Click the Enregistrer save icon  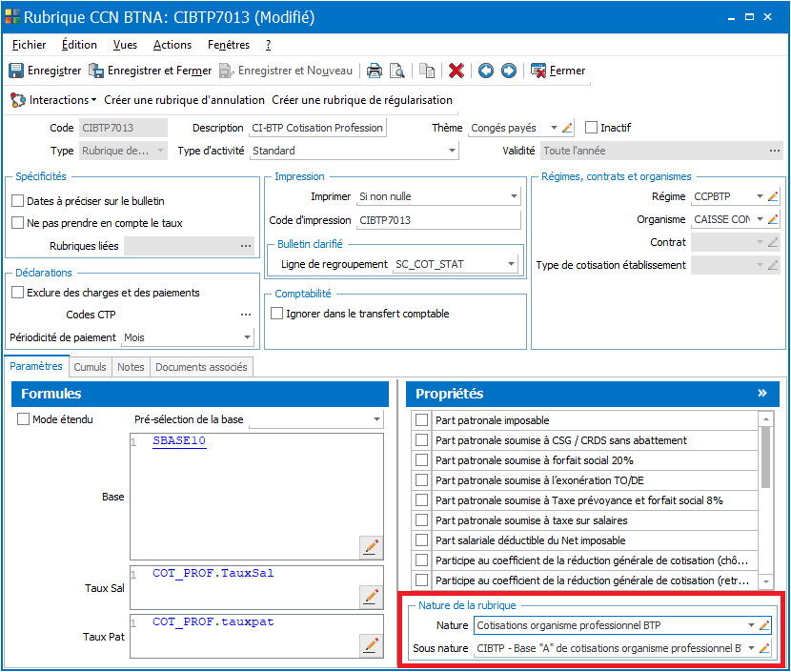point(16,71)
